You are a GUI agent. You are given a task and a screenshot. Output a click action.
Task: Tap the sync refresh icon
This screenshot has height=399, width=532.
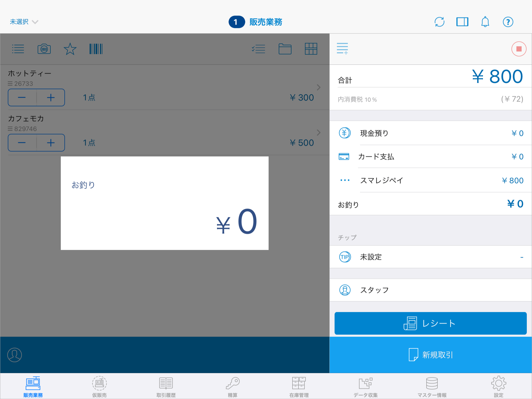click(440, 22)
